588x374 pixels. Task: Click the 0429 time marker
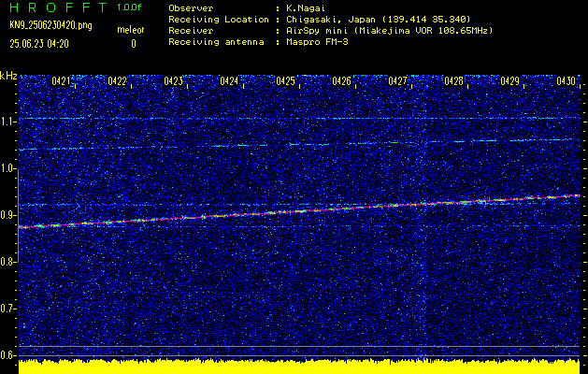click(x=510, y=80)
